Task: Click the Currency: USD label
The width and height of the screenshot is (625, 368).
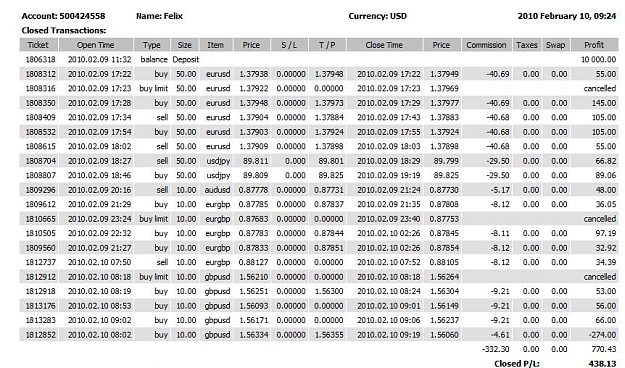Action: point(377,16)
